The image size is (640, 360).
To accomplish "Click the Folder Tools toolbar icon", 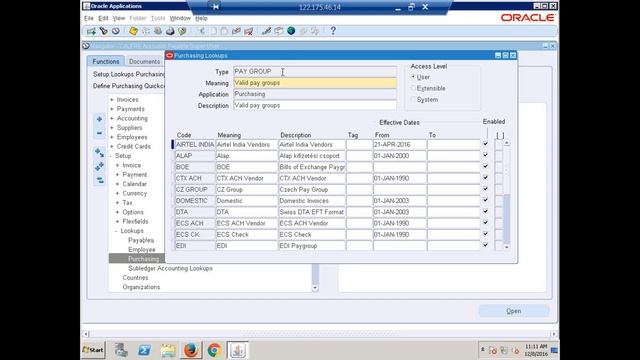I will (x=315, y=31).
